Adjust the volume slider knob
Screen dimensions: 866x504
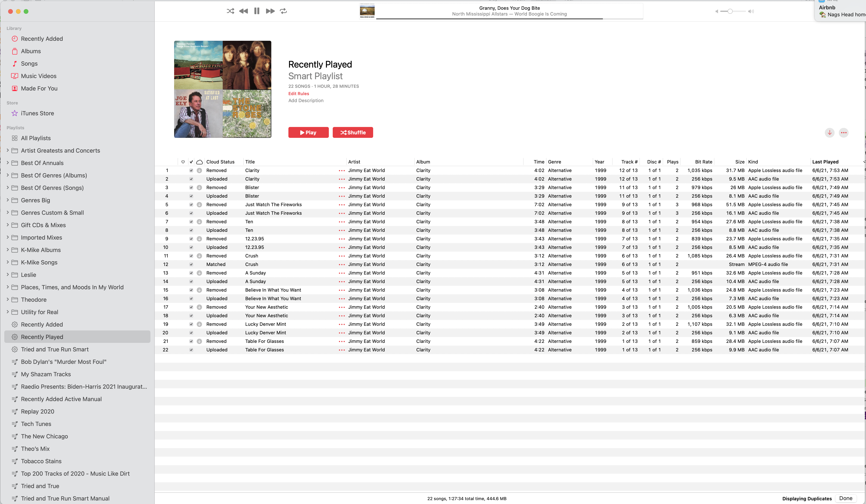730,11
